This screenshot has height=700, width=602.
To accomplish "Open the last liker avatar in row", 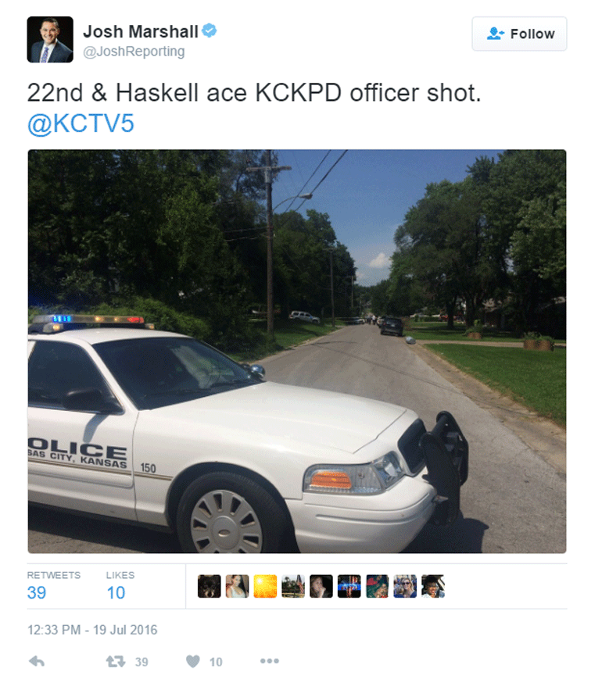I will tap(433, 586).
